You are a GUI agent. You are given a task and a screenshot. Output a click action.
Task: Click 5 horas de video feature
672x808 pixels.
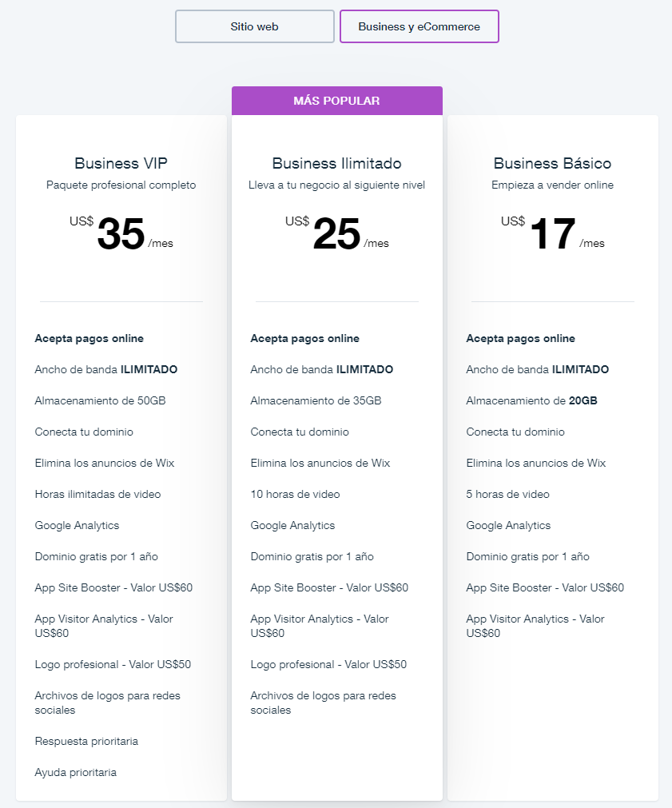(507, 494)
